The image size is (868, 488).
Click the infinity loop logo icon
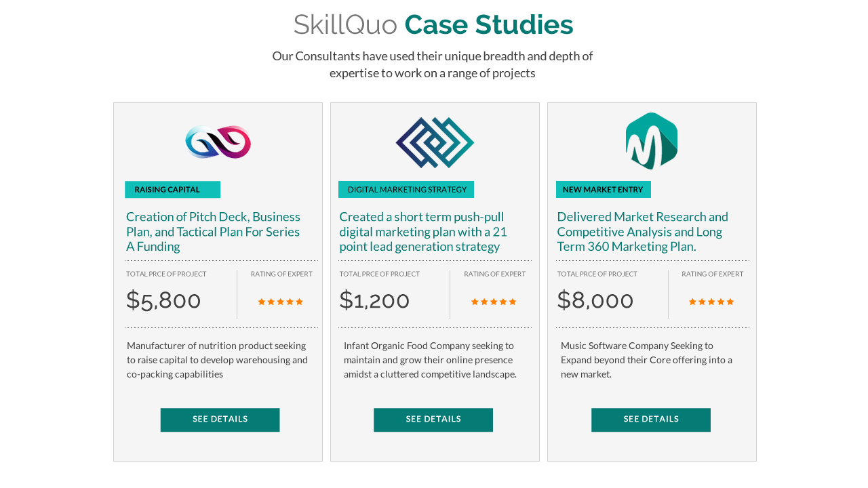click(218, 142)
